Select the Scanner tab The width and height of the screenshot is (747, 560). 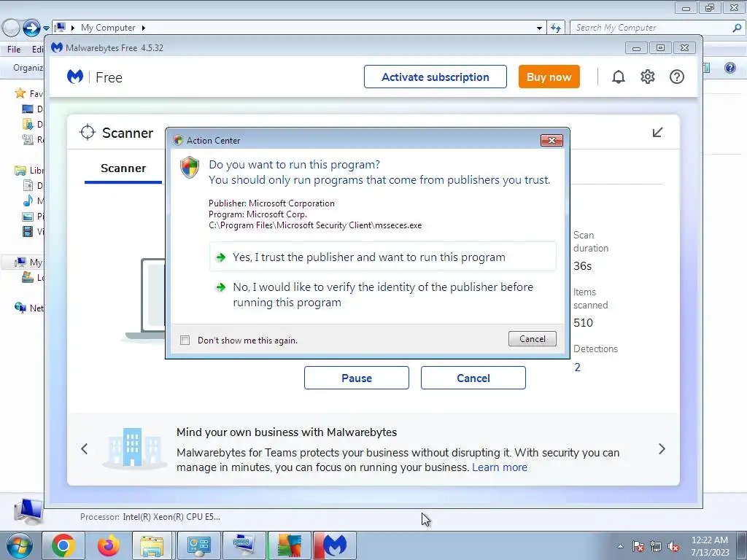[123, 168]
